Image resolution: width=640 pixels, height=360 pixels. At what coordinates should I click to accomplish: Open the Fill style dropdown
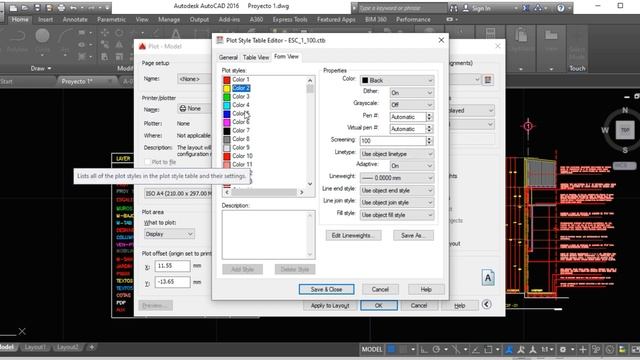[397, 215]
